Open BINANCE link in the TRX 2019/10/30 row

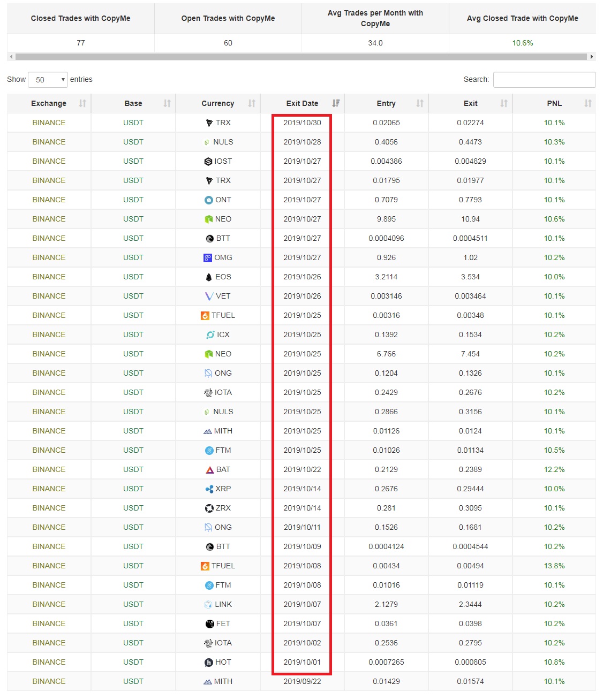click(49, 123)
